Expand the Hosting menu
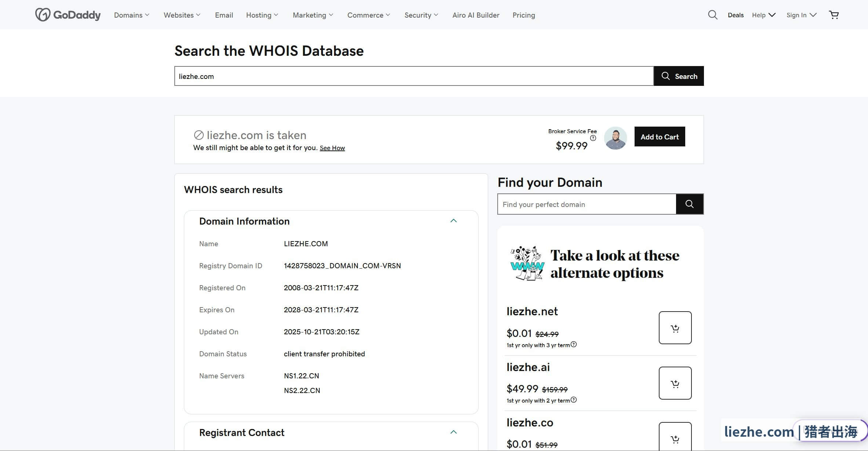Image resolution: width=868 pixels, height=451 pixels. 262,15
